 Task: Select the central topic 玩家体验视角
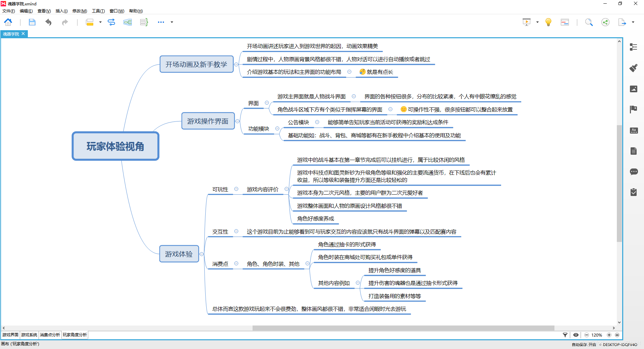point(115,146)
